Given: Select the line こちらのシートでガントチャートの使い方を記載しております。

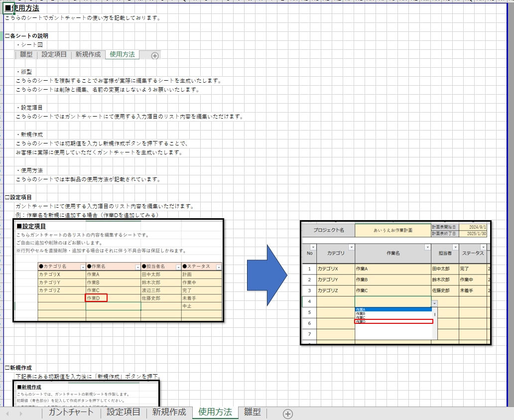Looking at the screenshot, I should click(x=83, y=18).
